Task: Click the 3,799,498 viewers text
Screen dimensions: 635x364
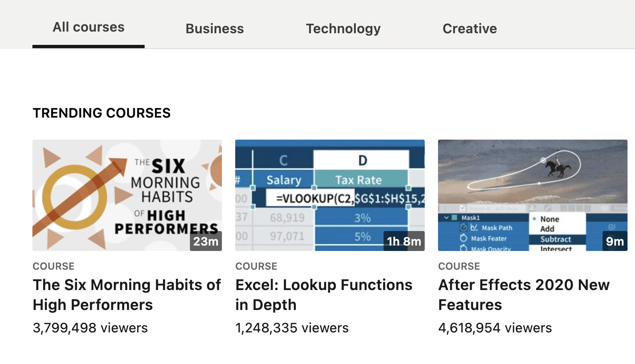Action: click(x=90, y=328)
